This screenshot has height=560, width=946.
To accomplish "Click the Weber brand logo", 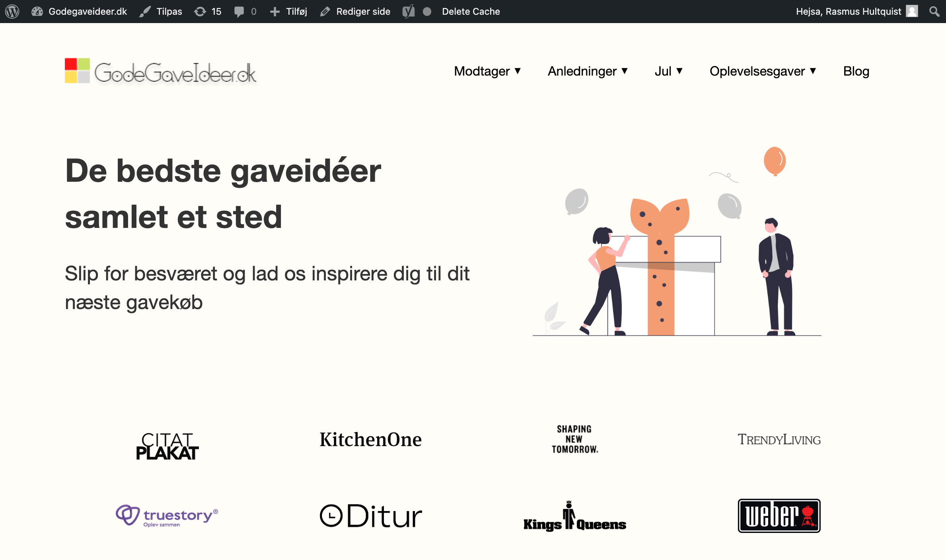I will tap(779, 515).
